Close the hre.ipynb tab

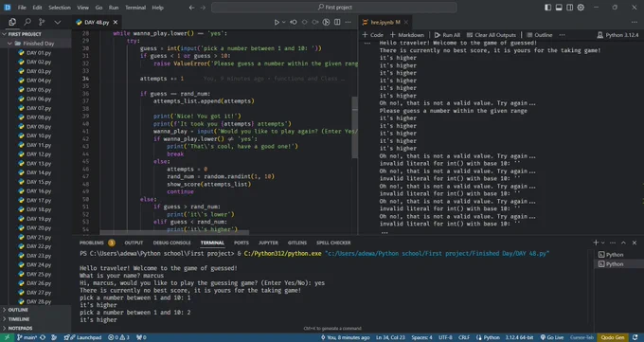pos(405,22)
